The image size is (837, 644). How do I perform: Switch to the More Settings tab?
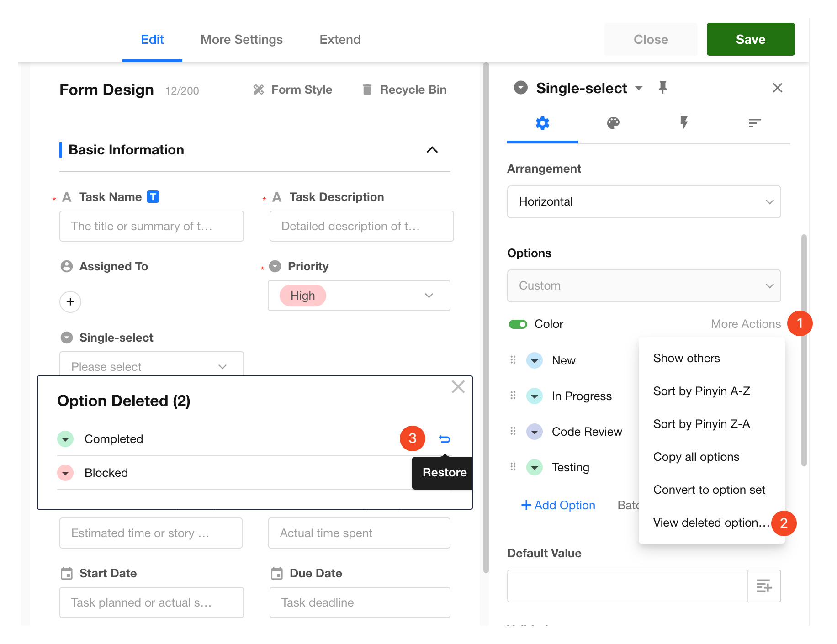(x=241, y=40)
